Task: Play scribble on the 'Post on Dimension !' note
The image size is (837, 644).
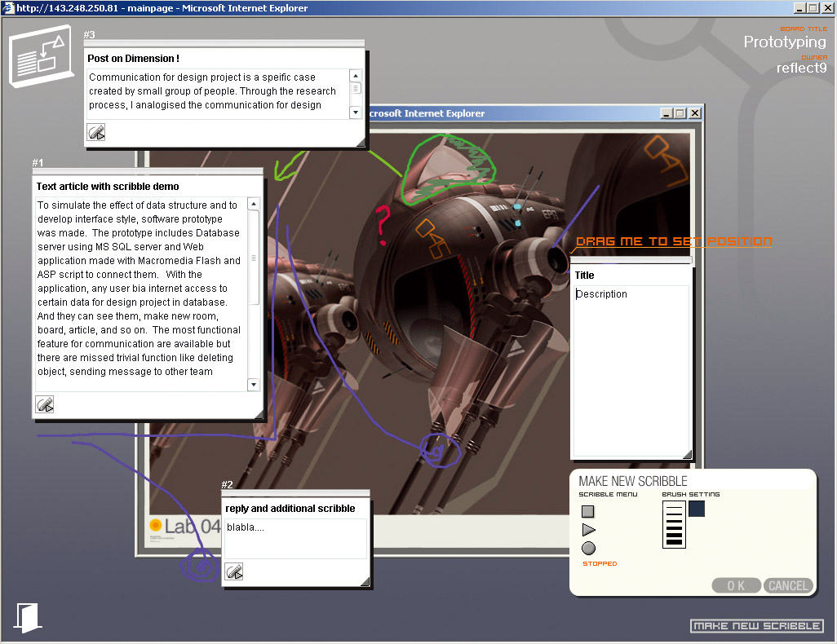Action: [96, 132]
